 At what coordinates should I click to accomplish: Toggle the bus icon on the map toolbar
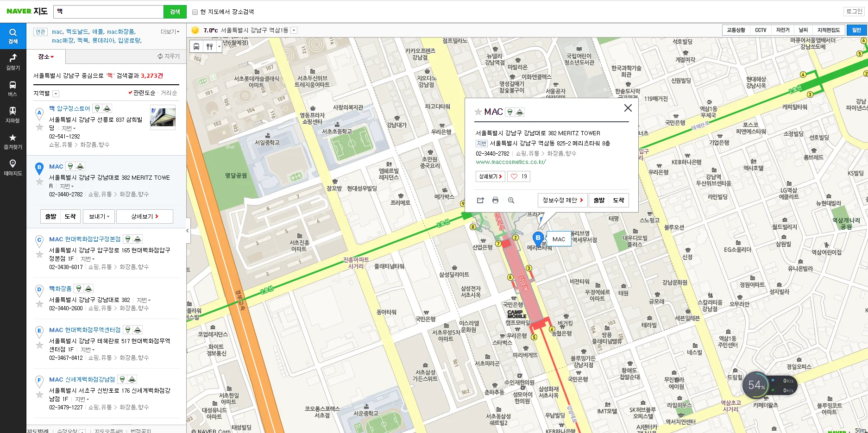[x=196, y=46]
